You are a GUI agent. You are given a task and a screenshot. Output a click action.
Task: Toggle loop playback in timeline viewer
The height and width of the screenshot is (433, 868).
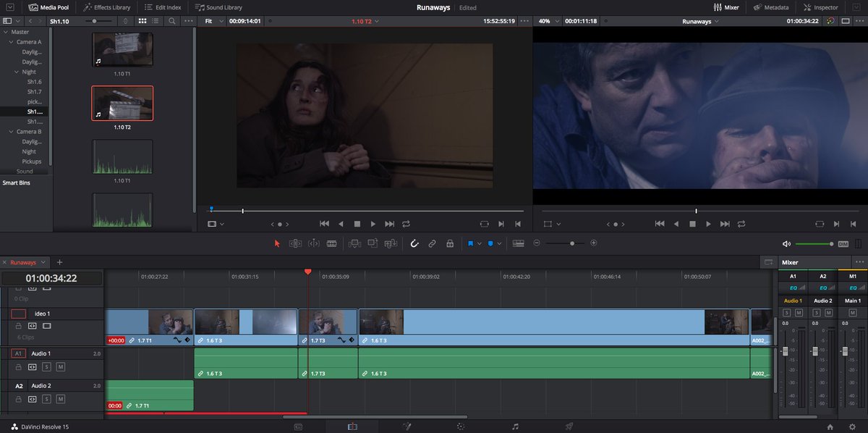742,224
